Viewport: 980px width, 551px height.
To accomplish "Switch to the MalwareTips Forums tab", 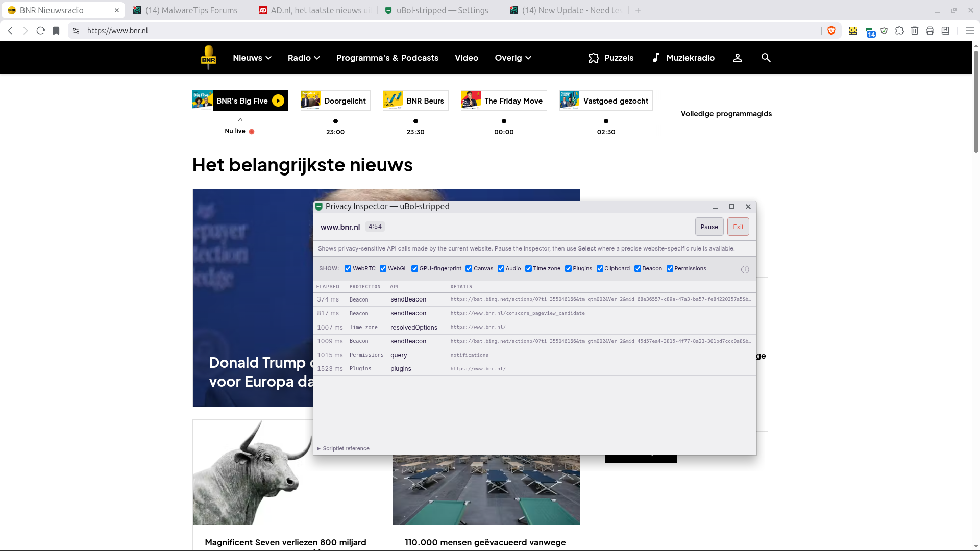I will point(186,10).
